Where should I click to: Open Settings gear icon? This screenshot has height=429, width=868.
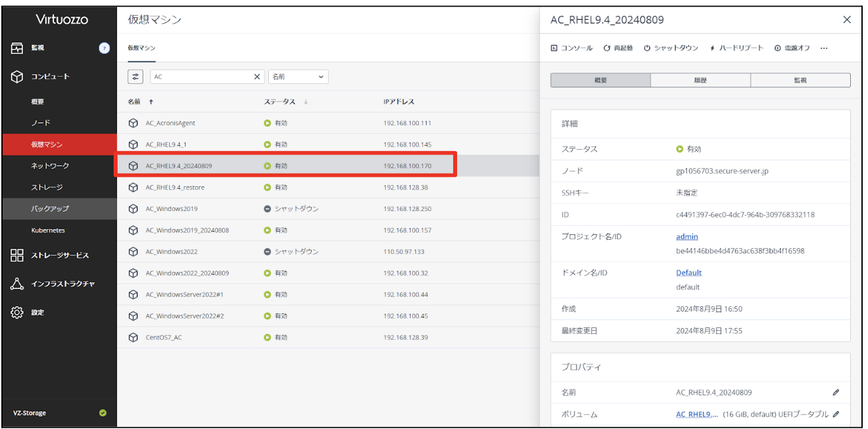pyautogui.click(x=17, y=312)
